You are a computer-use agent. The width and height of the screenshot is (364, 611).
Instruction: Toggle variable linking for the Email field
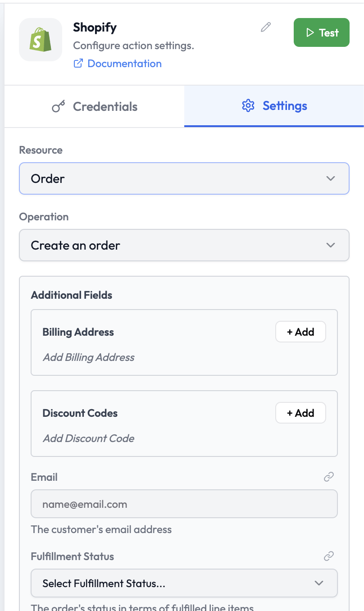[x=329, y=476]
